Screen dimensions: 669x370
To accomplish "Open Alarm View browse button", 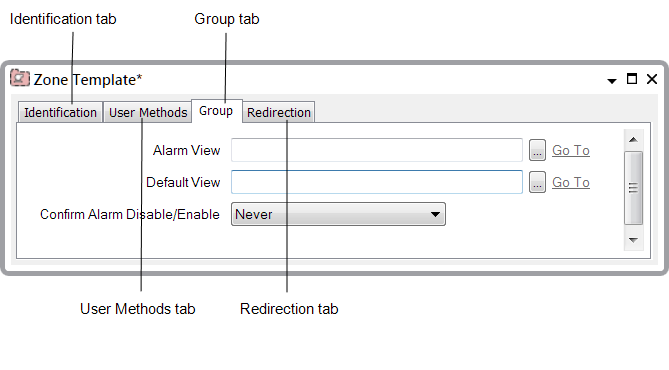I will click(537, 150).
